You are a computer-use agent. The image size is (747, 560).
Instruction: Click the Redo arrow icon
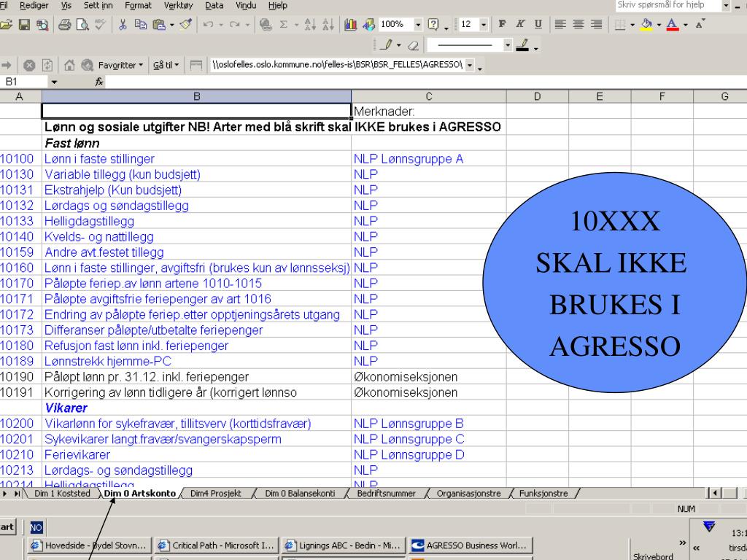point(234,24)
